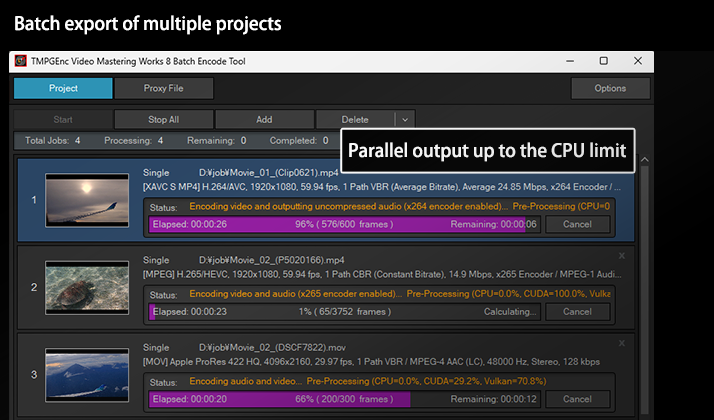
Task: Open the Options dialog
Action: point(610,88)
